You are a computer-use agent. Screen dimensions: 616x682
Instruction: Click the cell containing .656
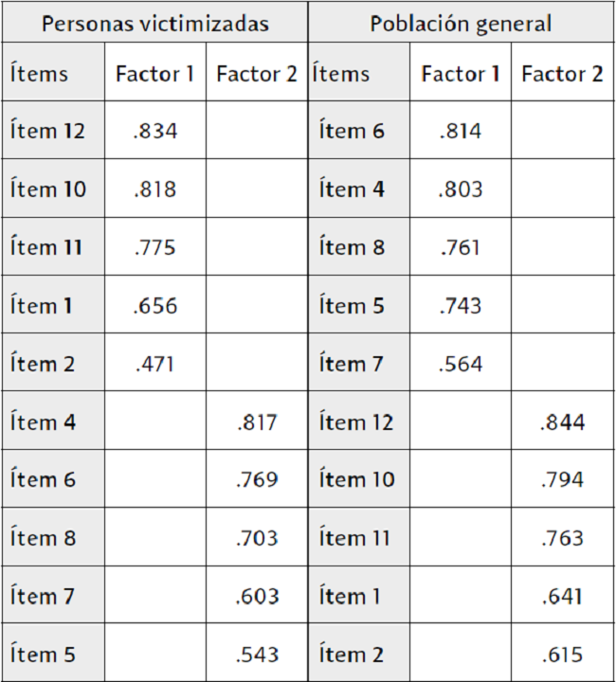pyautogui.click(x=155, y=306)
